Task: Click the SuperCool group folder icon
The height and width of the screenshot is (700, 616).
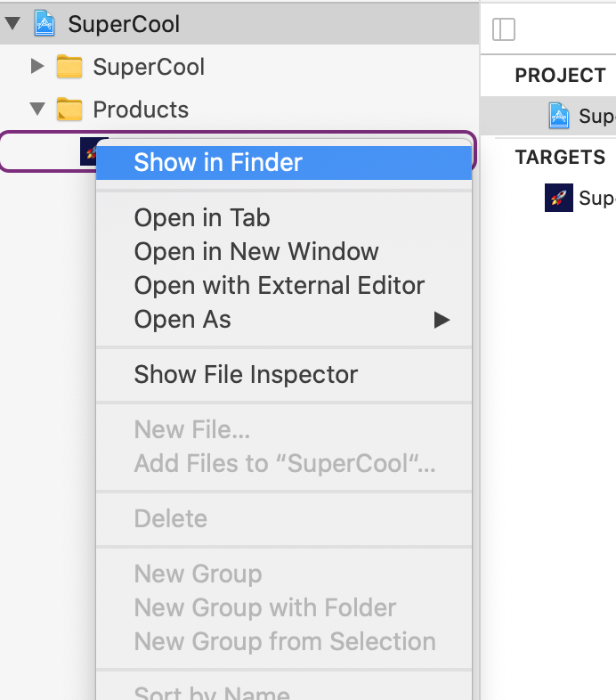Action: point(69,67)
